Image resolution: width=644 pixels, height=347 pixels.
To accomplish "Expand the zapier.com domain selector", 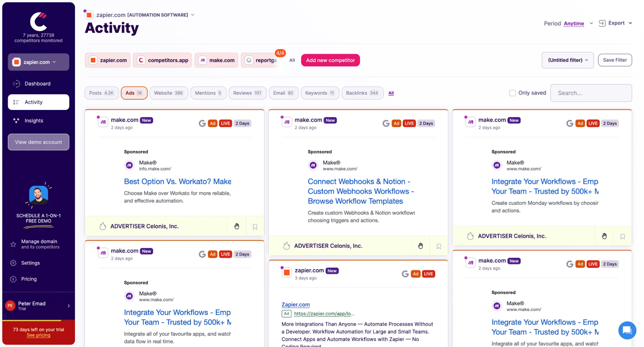I will click(x=38, y=62).
